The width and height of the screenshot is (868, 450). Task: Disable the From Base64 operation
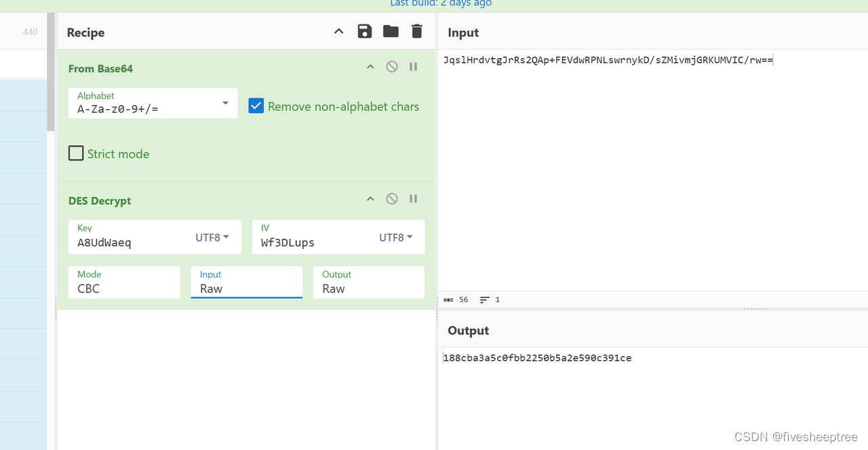(391, 66)
